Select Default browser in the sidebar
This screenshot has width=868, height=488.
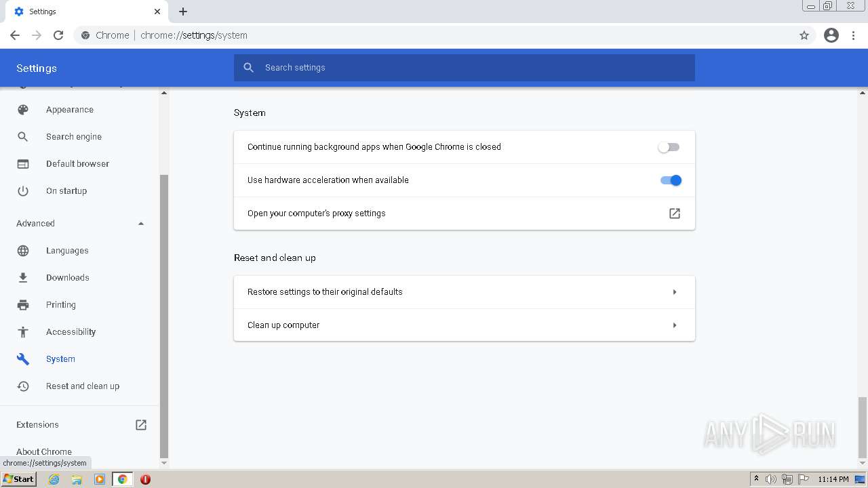point(77,164)
